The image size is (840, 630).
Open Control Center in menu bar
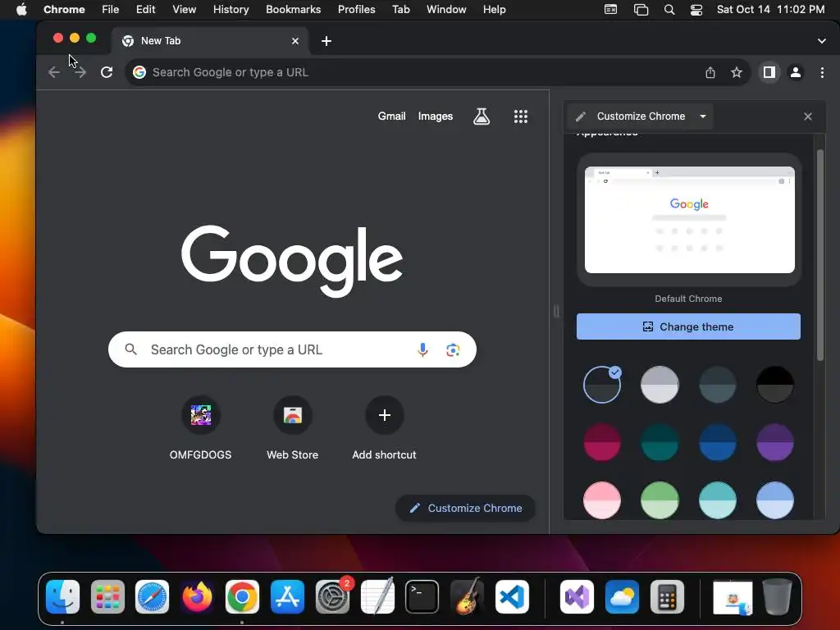point(696,10)
